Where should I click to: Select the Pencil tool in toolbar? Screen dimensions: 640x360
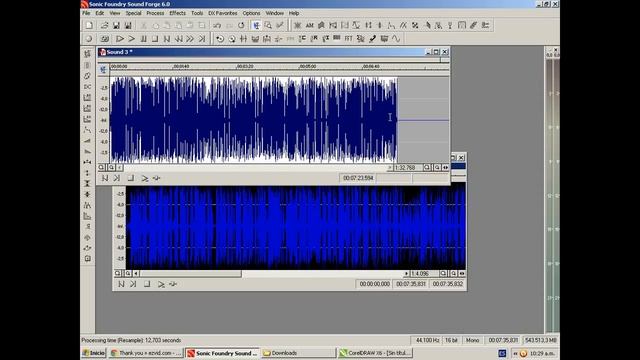point(280,25)
